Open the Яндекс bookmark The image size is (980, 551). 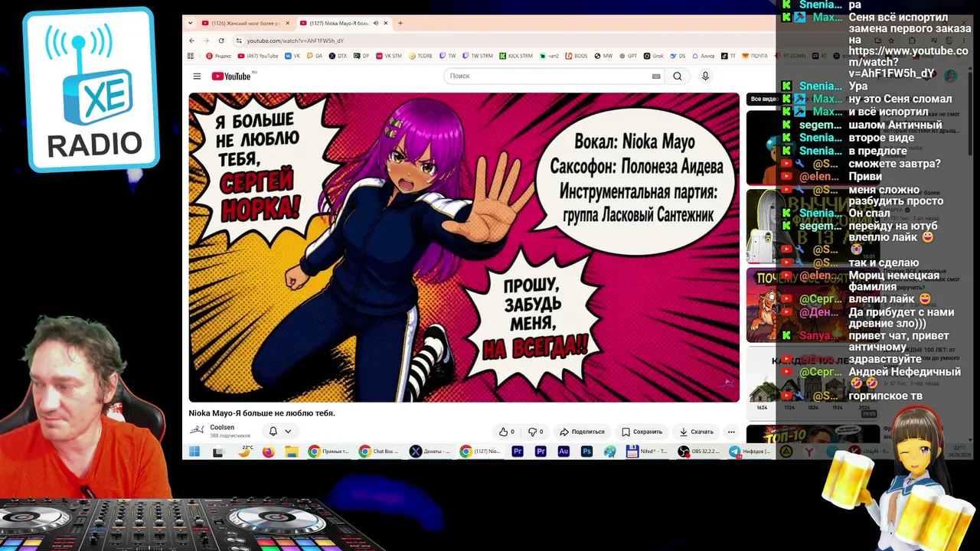click(219, 56)
